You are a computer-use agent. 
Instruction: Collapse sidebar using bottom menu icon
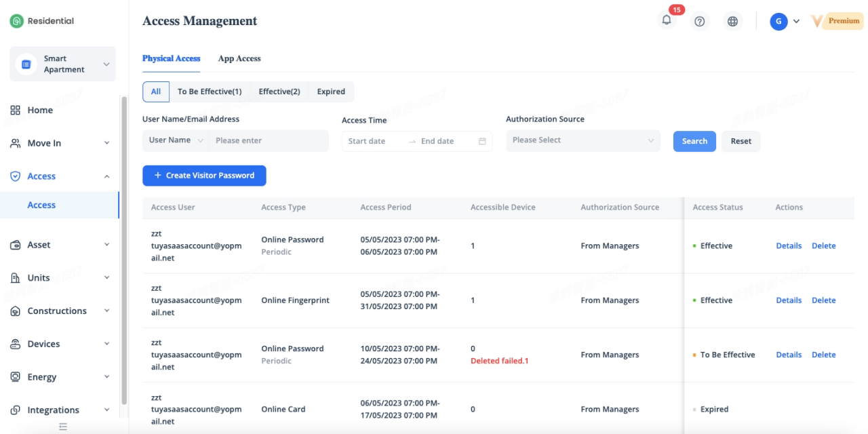63,427
